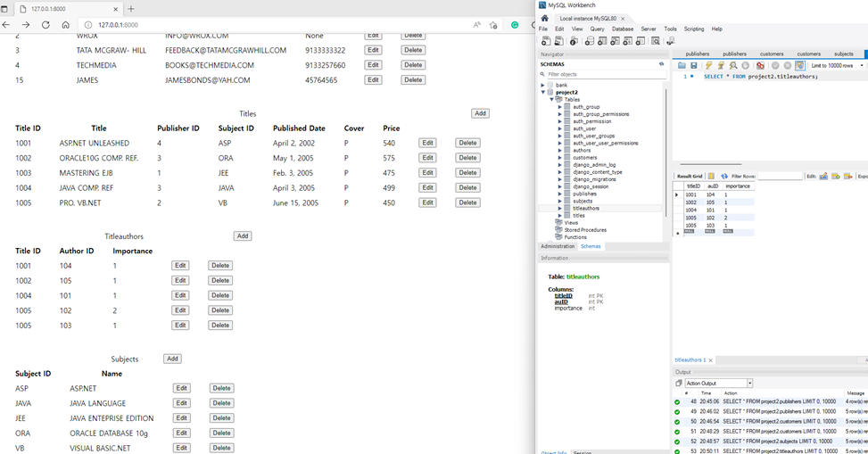Click Add button for Subjects section
The width and height of the screenshot is (868, 454).
[x=173, y=359]
